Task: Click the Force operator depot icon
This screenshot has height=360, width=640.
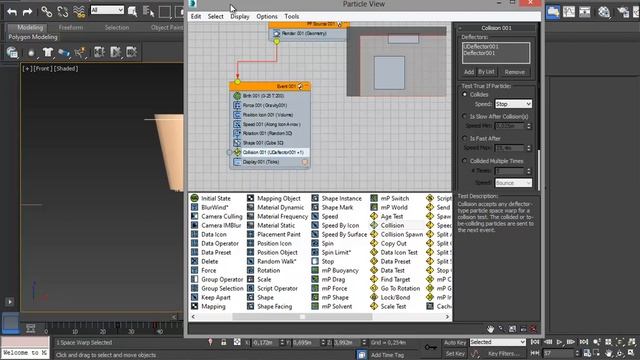Action: tap(195, 270)
